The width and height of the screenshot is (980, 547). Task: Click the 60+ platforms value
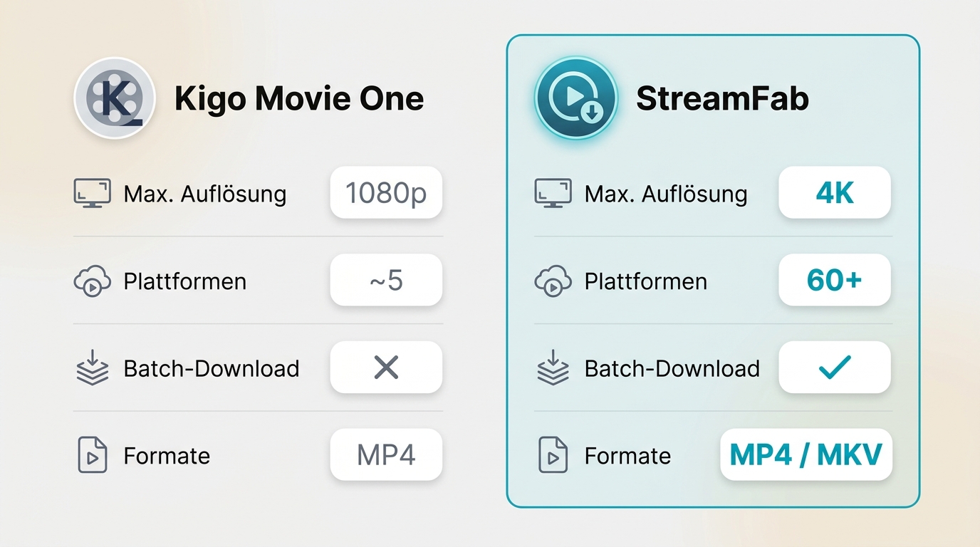835,280
